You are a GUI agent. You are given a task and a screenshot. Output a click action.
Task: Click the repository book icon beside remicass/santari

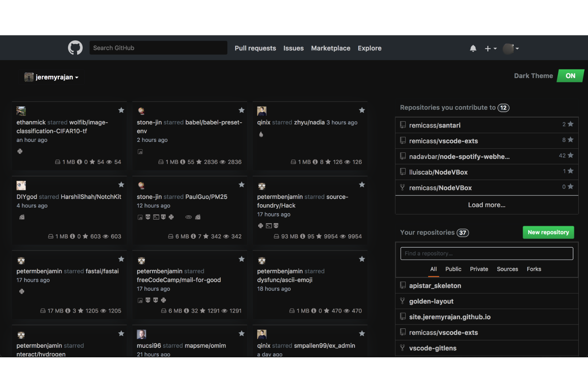click(403, 125)
